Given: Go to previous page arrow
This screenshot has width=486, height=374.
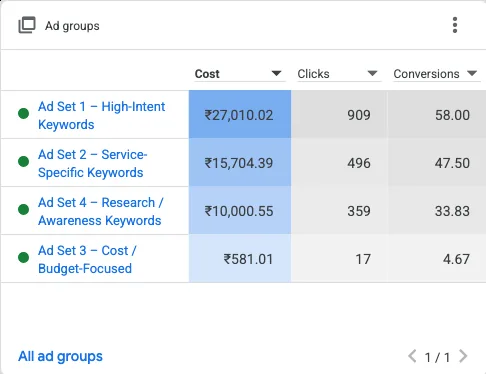Looking at the screenshot, I should click(412, 356).
